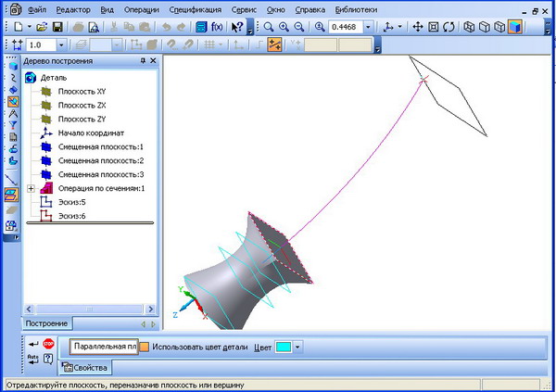Fit the whole model in view
The image size is (556, 392).
434,27
